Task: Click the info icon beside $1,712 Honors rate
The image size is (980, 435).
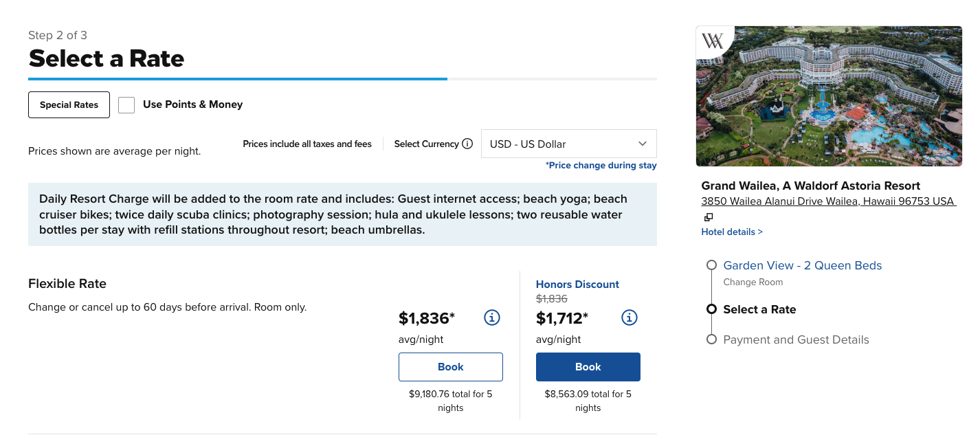Action: (x=630, y=317)
